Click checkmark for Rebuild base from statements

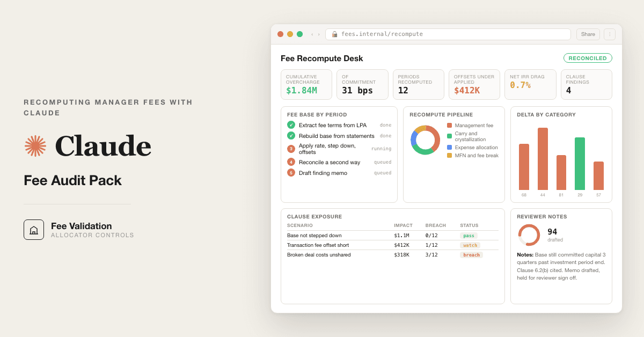291,136
